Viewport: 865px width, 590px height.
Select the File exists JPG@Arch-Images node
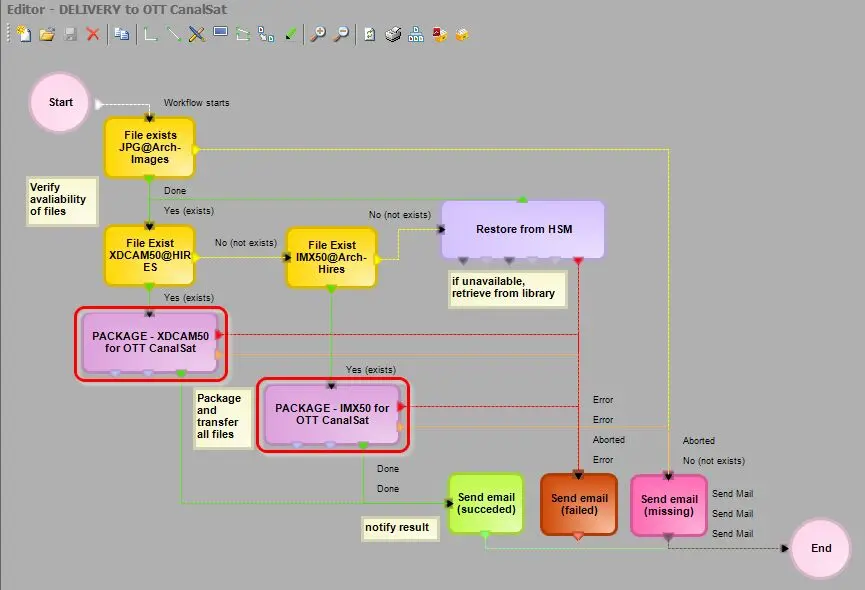[149, 147]
